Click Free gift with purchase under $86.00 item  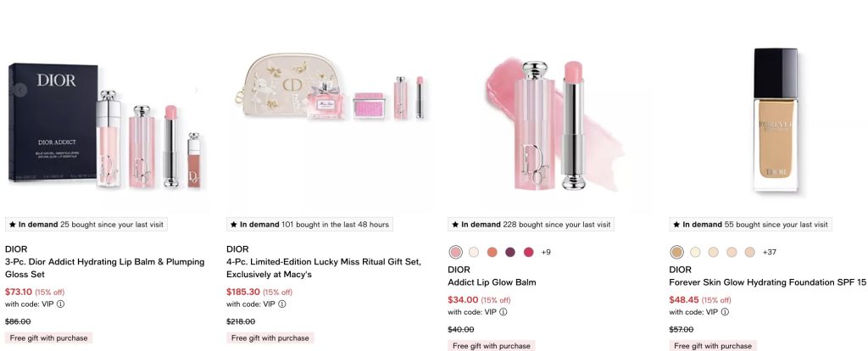(x=48, y=337)
